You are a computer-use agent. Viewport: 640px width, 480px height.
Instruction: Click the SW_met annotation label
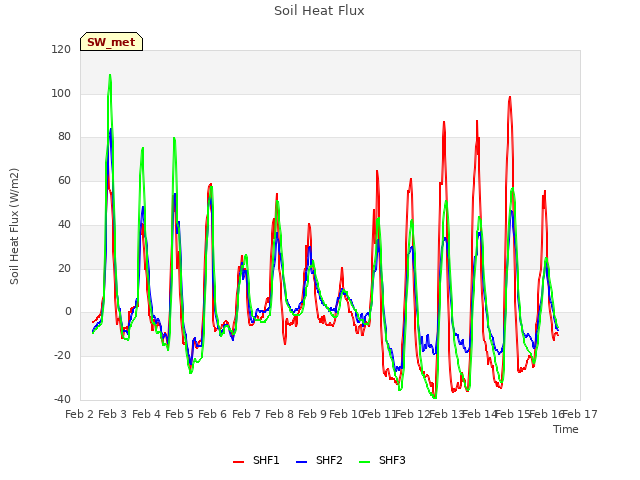111,42
